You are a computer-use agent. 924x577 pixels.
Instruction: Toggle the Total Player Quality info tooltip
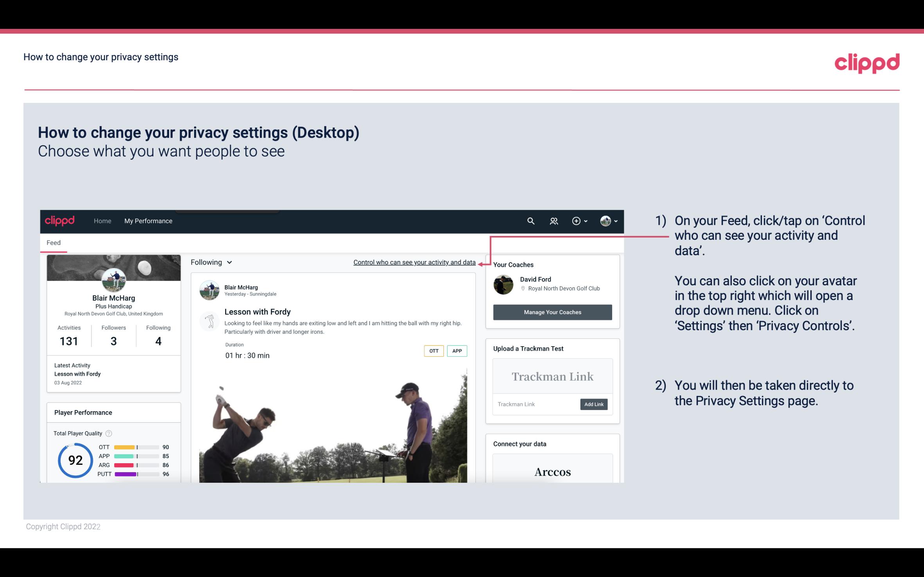pyautogui.click(x=108, y=433)
